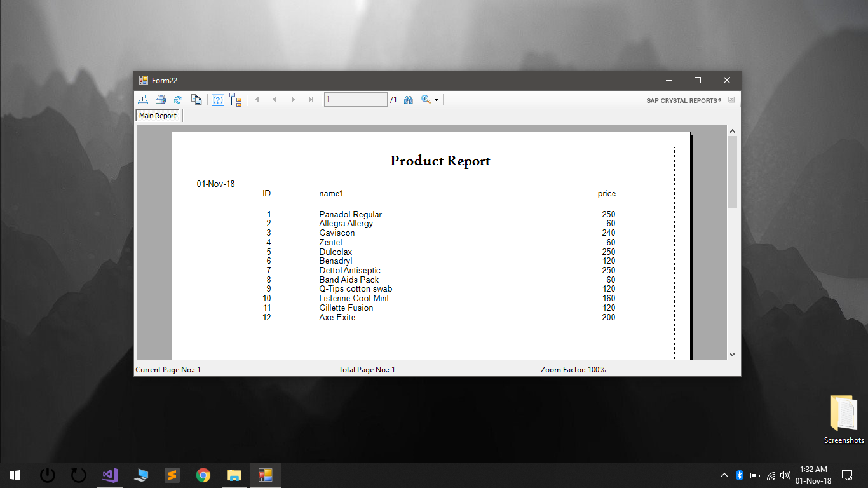This screenshot has height=488, width=868.
Task: Click the Zoom magnifier icon
Action: tap(426, 100)
